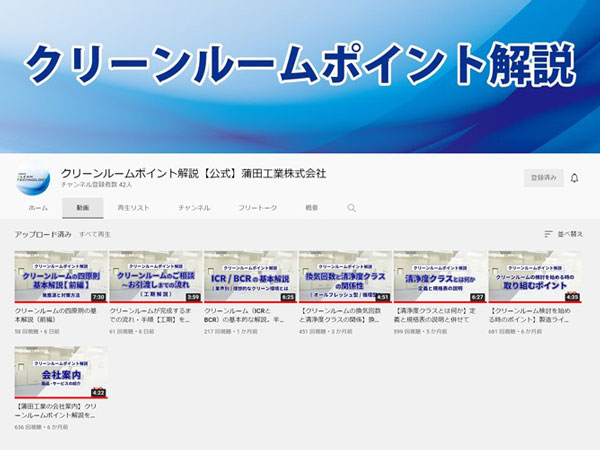Click title 【クリーンルーム検討を始める時のポイント】
The image size is (600, 450).
(x=530, y=315)
